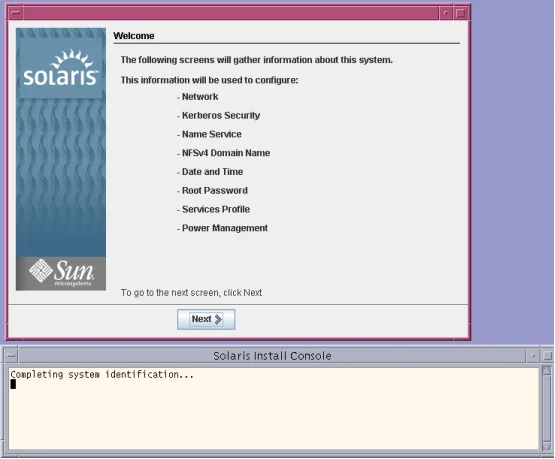Click the Solaris logo image
The width and height of the screenshot is (555, 459).
[x=61, y=69]
